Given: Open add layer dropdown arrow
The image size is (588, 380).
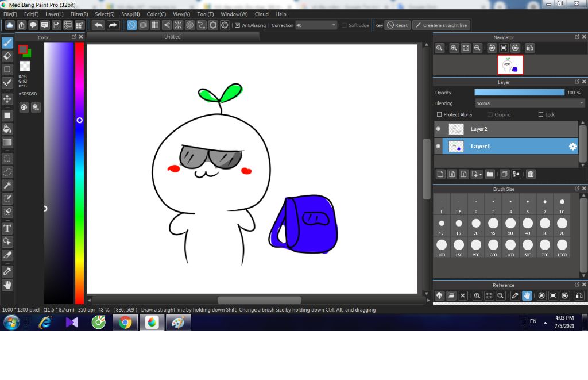Looking at the screenshot, I should click(481, 175).
